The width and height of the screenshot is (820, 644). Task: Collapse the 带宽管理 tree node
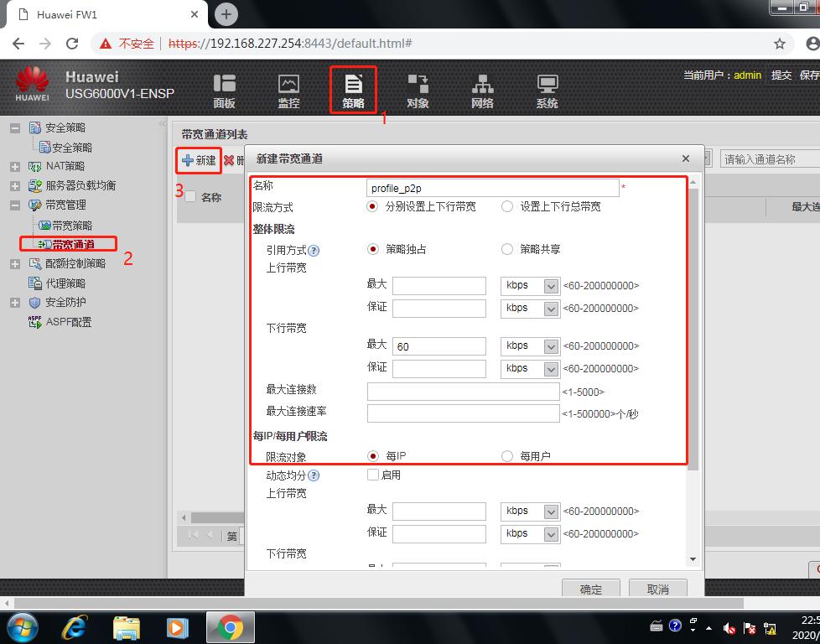pyautogui.click(x=13, y=204)
